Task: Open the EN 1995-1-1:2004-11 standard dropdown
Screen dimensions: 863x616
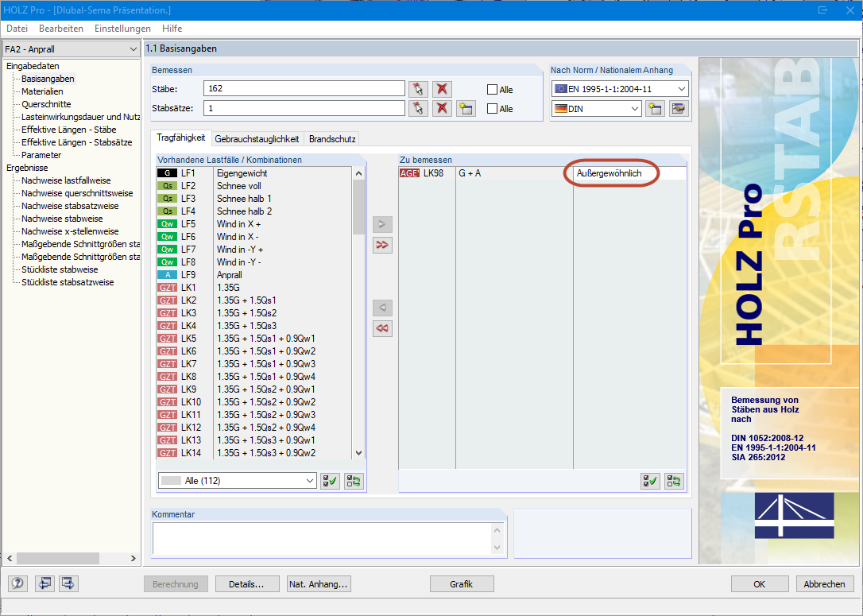Action: coord(620,89)
